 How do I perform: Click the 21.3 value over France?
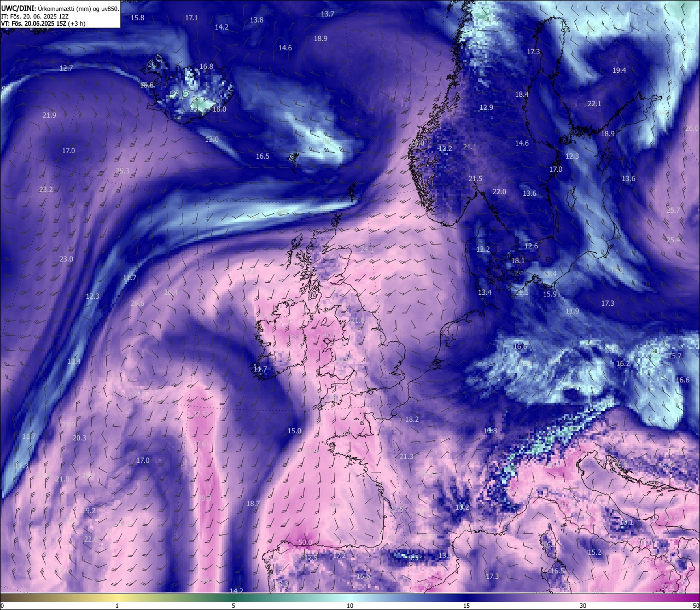coord(406,456)
